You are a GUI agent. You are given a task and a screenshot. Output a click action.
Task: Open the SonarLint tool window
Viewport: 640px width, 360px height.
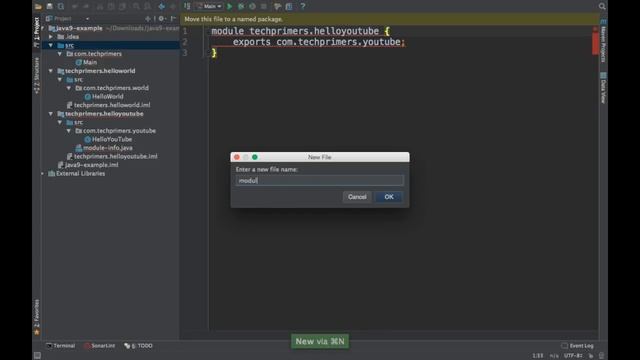[x=100, y=346]
